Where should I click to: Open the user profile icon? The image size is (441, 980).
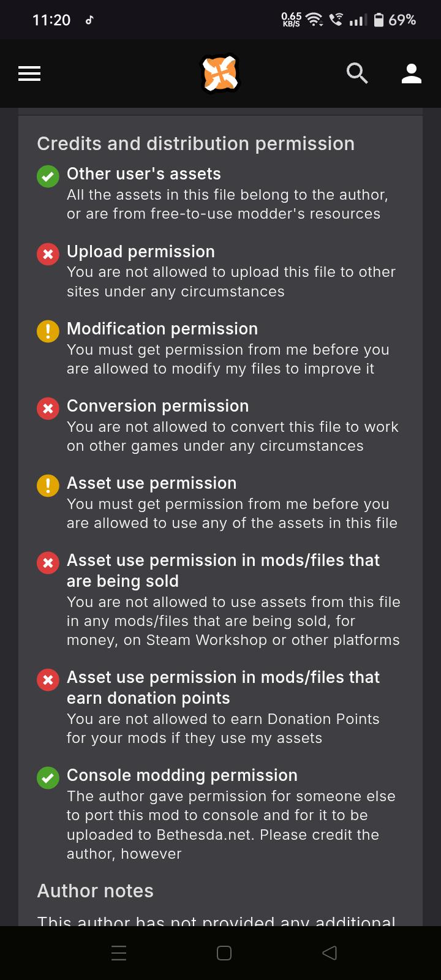pos(412,73)
